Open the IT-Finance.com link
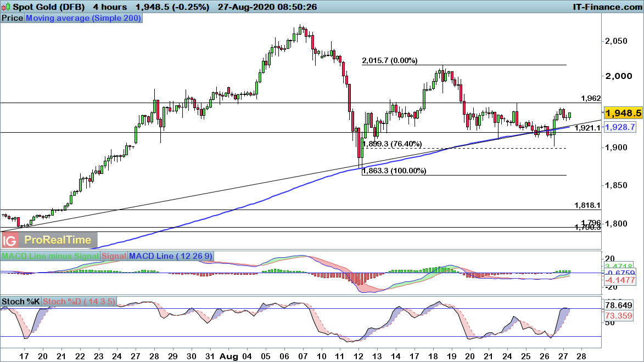The image size is (644, 362). point(607,7)
